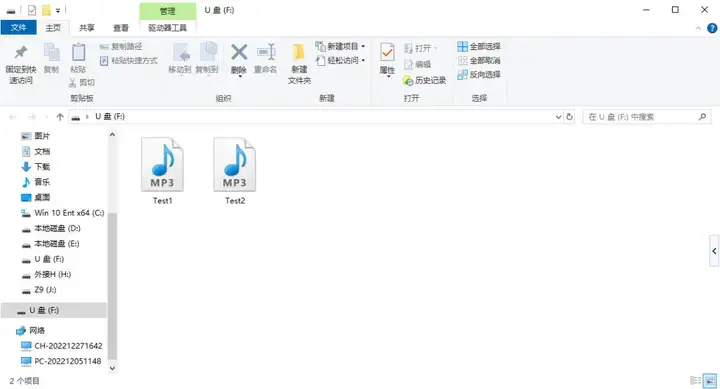The height and width of the screenshot is (389, 720).
Task: Click the search box for U盘 (F:)
Action: click(647, 117)
